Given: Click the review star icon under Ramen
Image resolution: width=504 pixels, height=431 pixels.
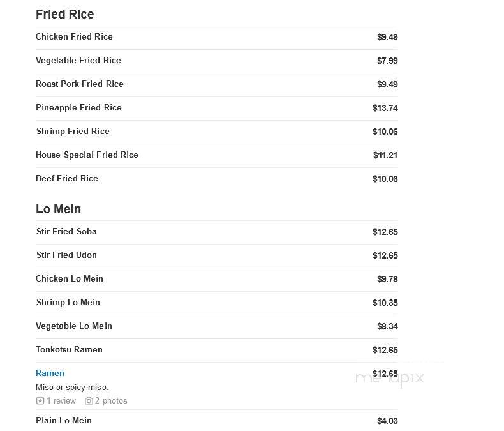Looking at the screenshot, I should [40, 401].
